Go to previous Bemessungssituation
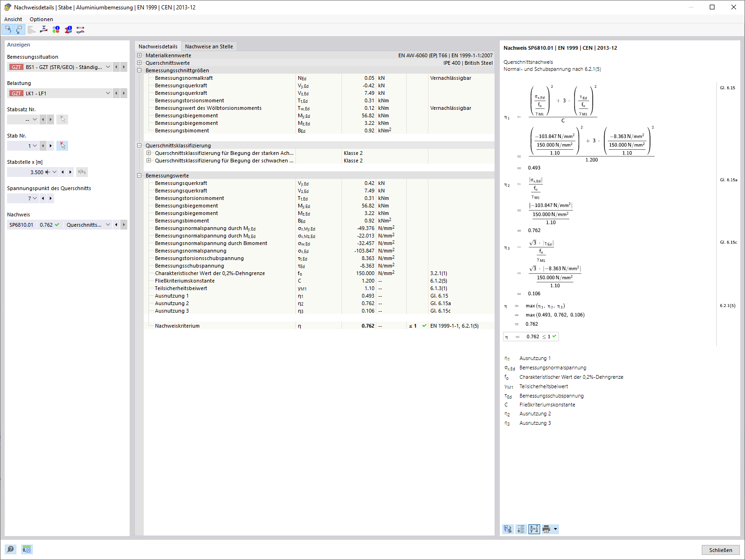This screenshot has width=745, height=560. pyautogui.click(x=116, y=67)
